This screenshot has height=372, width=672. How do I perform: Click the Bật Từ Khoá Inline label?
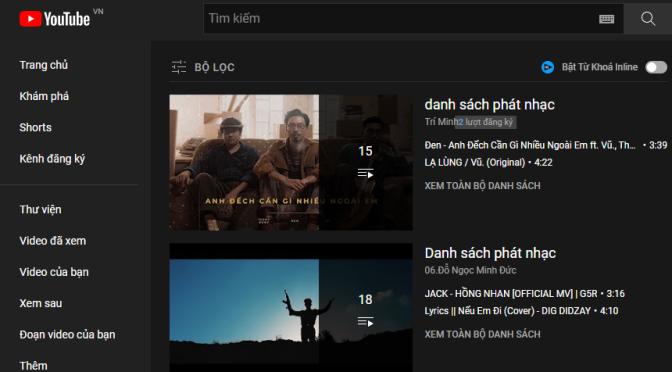(x=600, y=67)
